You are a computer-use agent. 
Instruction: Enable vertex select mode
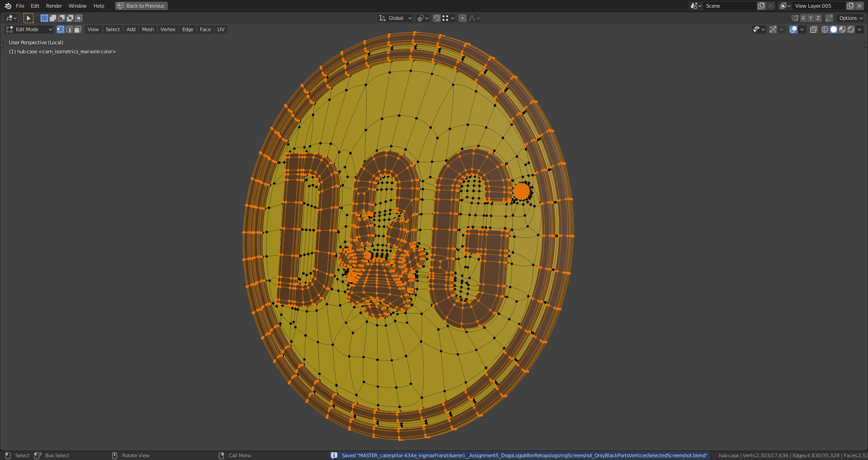61,29
